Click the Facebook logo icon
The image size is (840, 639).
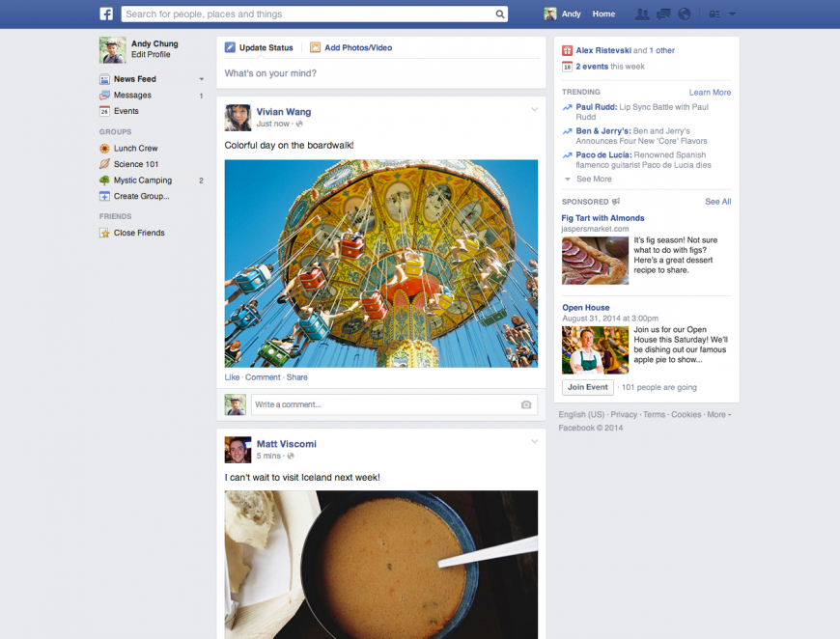click(106, 14)
